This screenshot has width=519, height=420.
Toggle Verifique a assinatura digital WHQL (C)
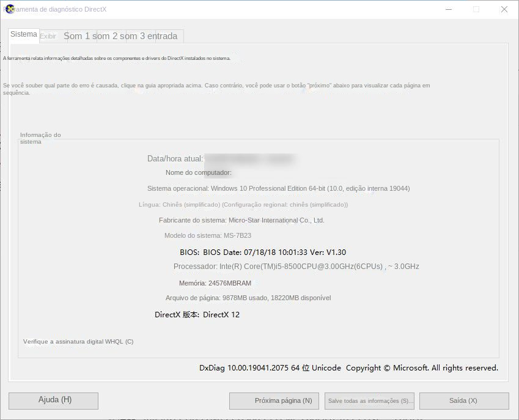(x=78, y=342)
